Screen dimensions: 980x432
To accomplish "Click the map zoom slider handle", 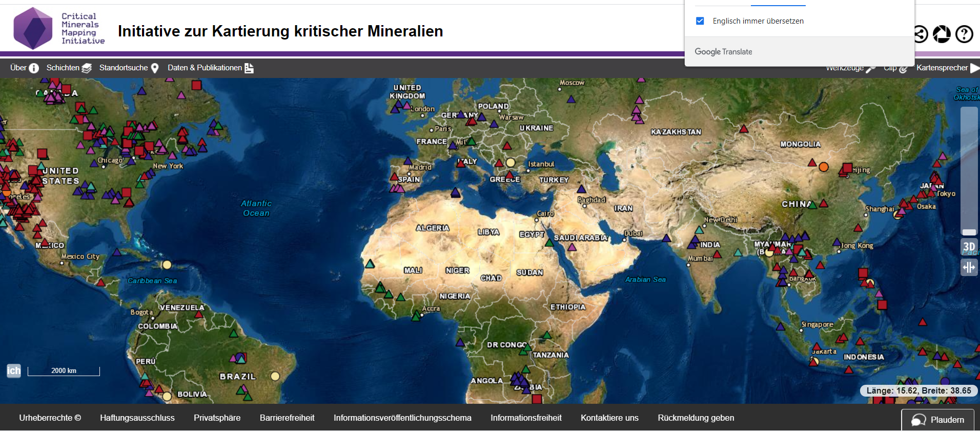I will coord(969,232).
